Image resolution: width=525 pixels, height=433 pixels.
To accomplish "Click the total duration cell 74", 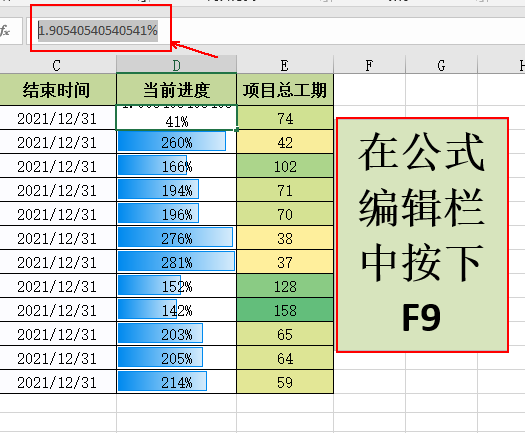I will [285, 118].
